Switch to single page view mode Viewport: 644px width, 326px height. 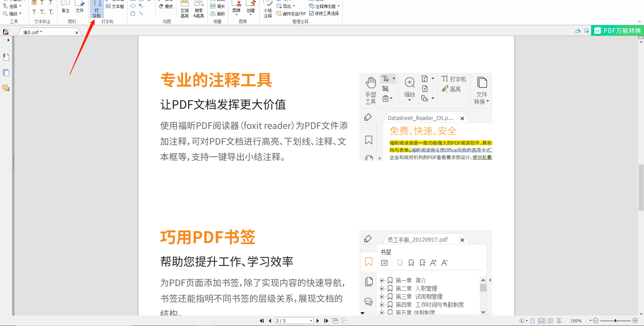click(x=533, y=321)
